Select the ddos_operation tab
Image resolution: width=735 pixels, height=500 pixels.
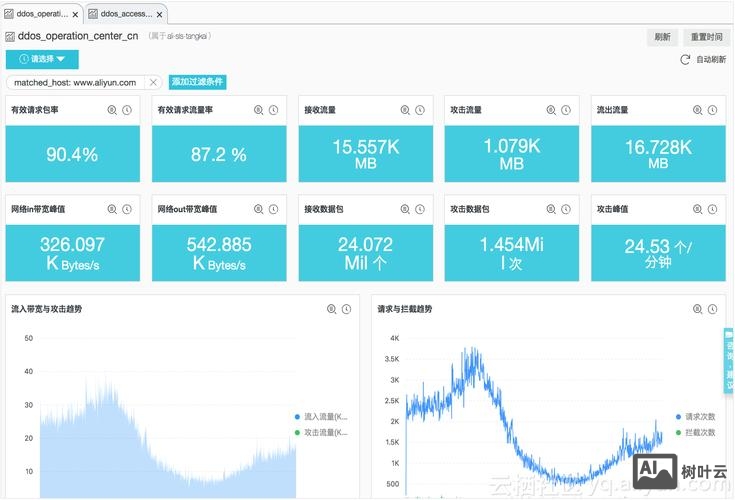click(40, 14)
